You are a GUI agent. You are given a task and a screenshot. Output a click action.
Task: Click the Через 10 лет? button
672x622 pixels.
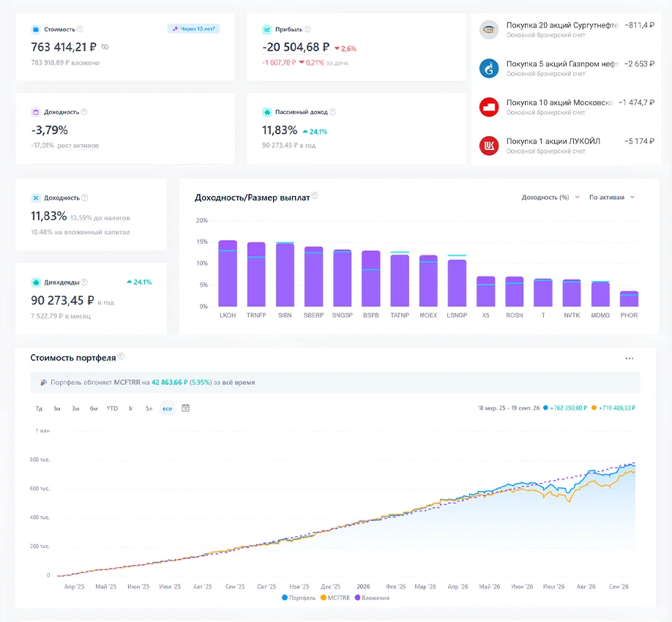(193, 29)
